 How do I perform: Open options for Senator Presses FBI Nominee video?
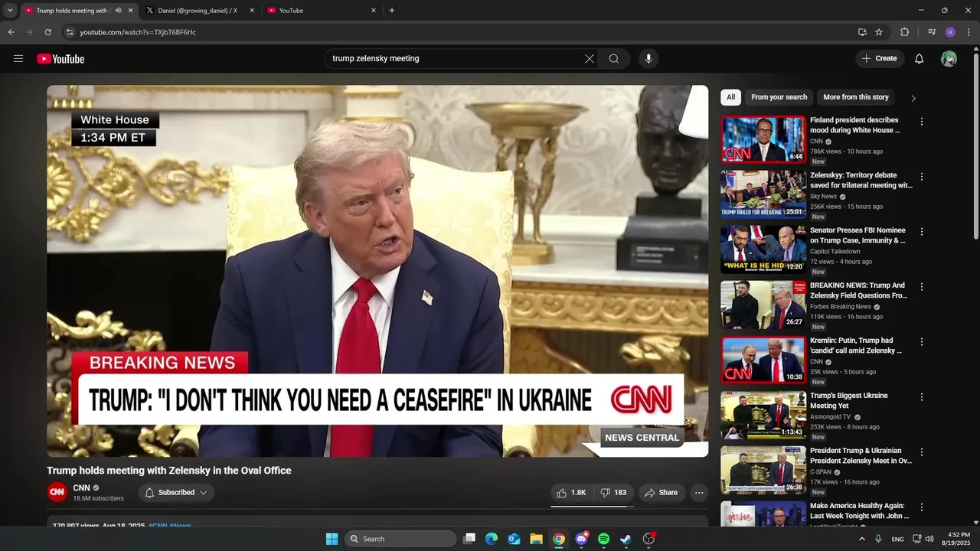pyautogui.click(x=922, y=232)
